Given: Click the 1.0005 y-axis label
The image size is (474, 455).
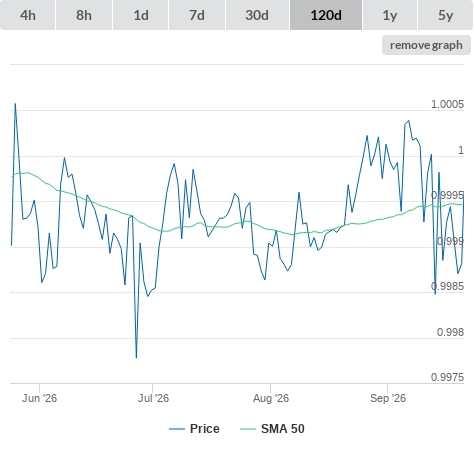Looking at the screenshot, I should click(x=447, y=104).
